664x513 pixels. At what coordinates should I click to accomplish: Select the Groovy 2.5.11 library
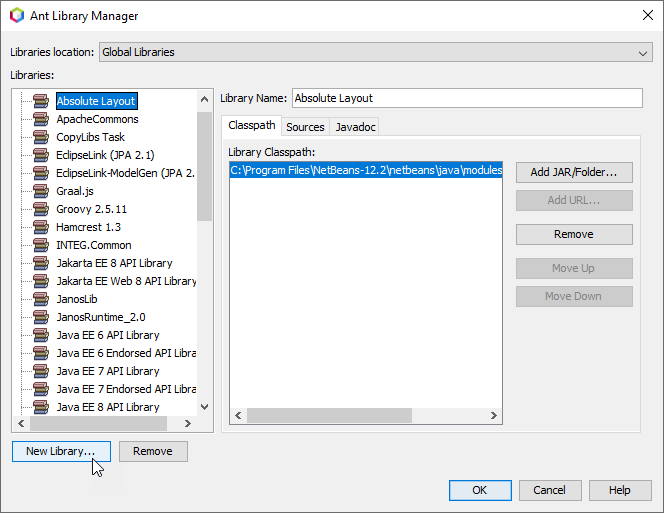[x=91, y=209]
